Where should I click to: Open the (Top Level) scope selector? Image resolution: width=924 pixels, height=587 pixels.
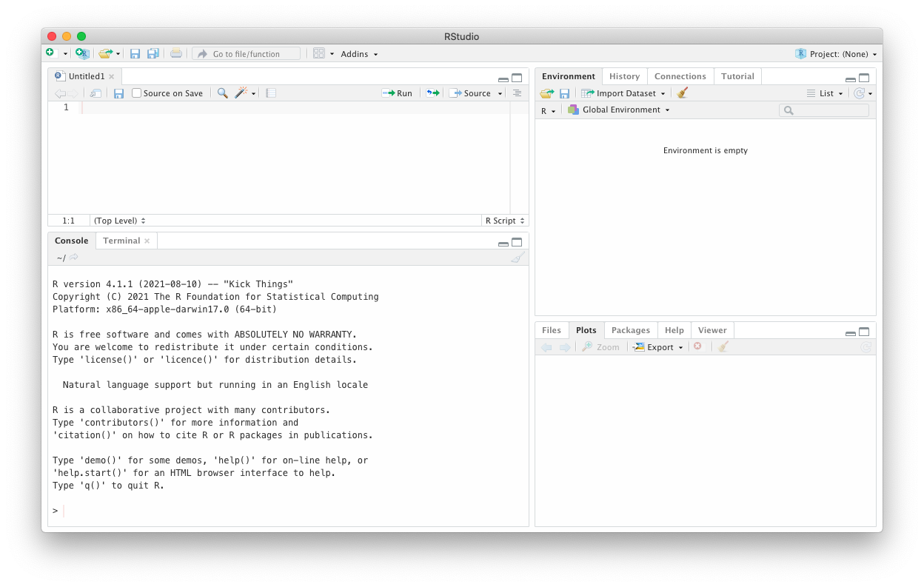click(119, 221)
